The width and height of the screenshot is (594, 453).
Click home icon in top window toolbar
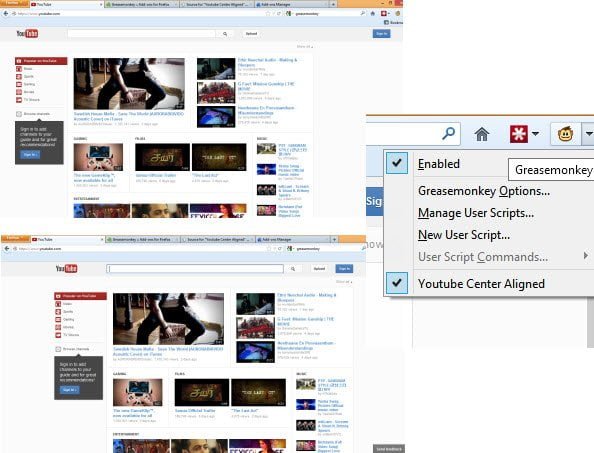coord(373,14)
